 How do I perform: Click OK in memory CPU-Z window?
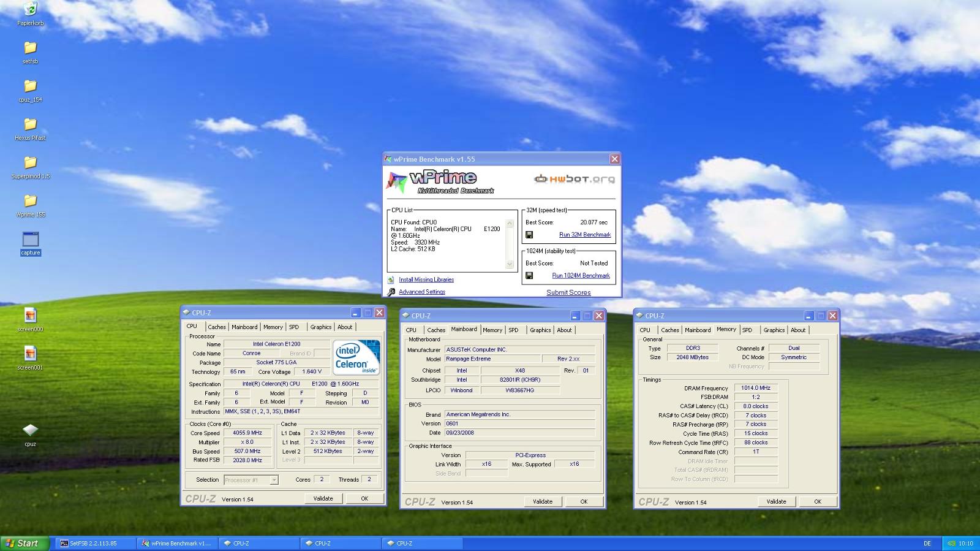[818, 502]
